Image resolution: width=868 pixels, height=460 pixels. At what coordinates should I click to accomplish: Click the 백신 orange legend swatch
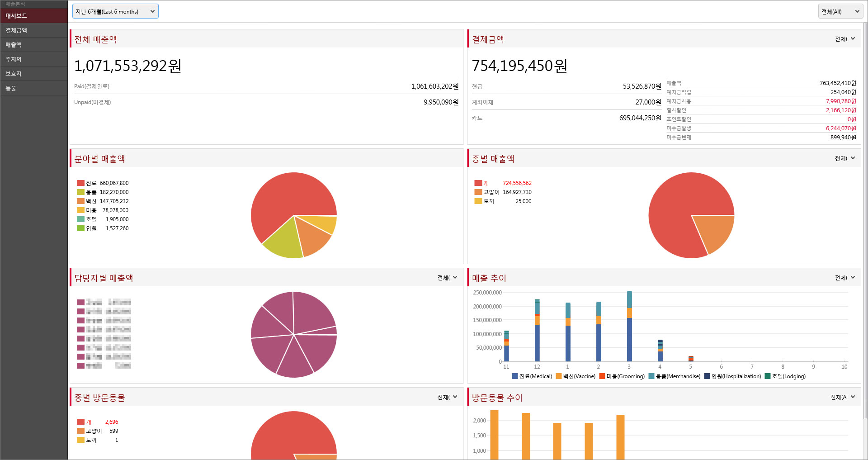(80, 201)
